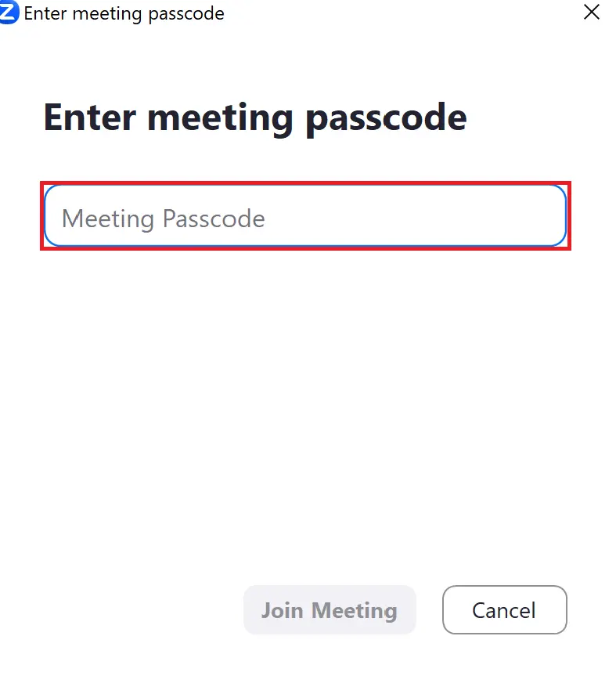
Task: Submit with the grayed Join Meeting button
Action: point(330,610)
